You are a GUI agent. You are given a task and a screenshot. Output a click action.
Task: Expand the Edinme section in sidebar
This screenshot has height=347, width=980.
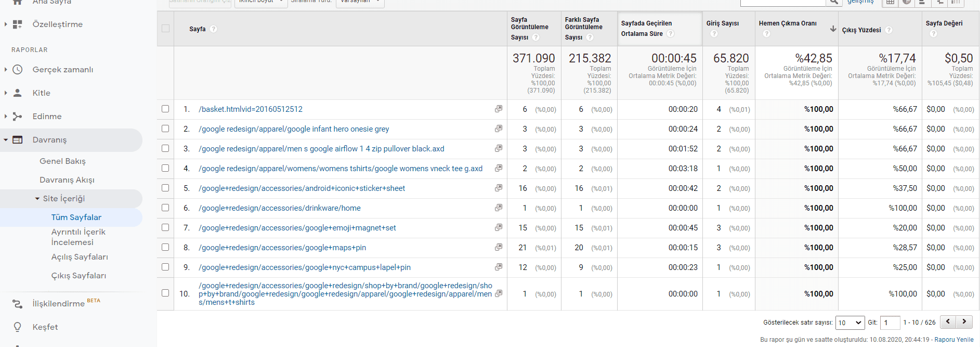pyautogui.click(x=6, y=117)
